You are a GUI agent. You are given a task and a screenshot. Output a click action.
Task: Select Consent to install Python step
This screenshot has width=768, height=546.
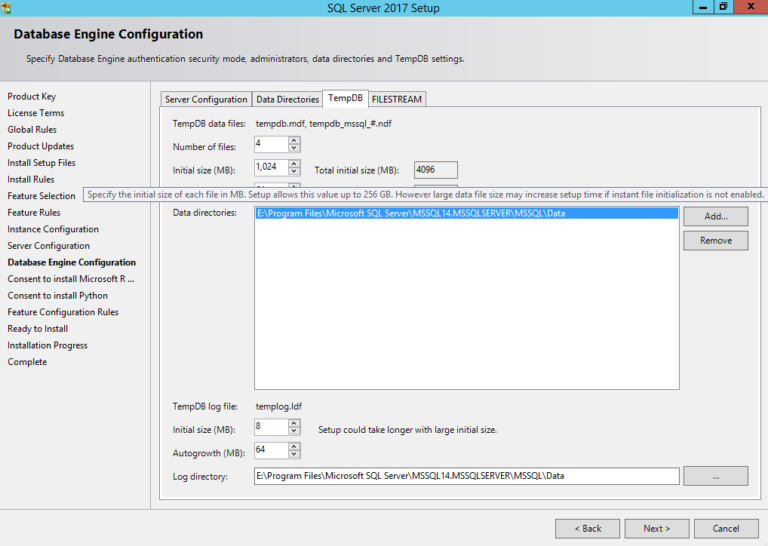[x=57, y=296]
